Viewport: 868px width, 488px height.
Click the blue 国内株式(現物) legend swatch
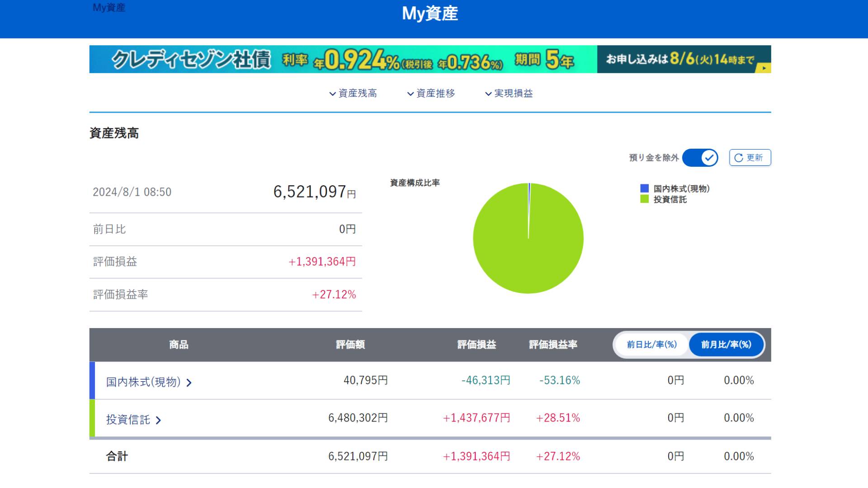coord(645,188)
